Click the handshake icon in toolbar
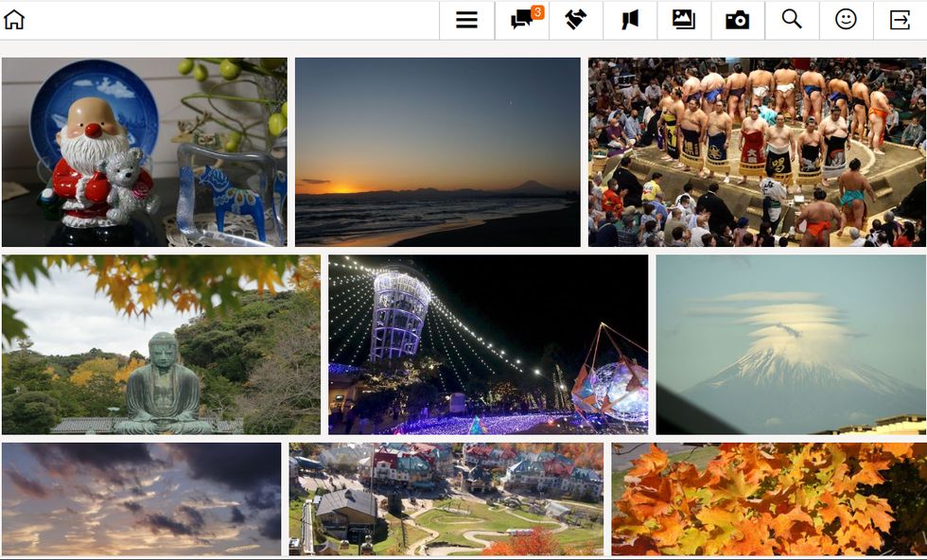The width and height of the screenshot is (927, 560). click(x=575, y=20)
